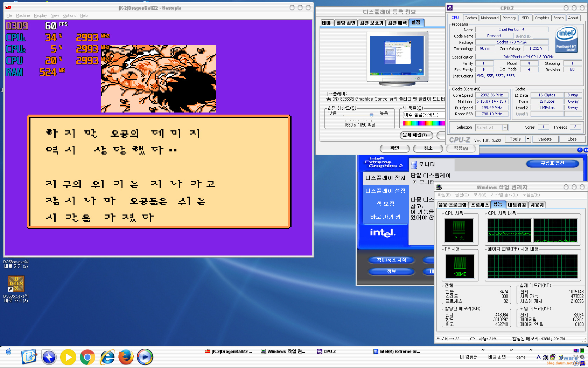The width and height of the screenshot is (588, 368).
Task: Click the Intel Pentium 4 HT logo
Action: [566, 39]
